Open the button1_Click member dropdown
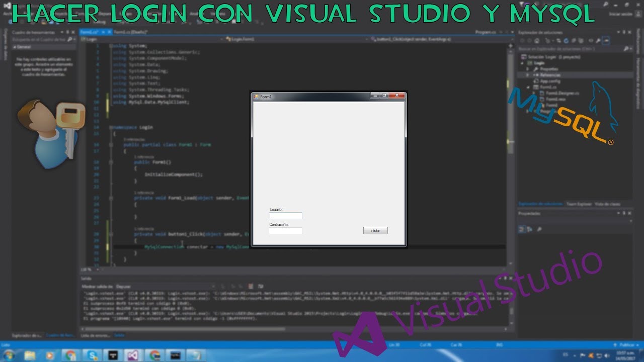 click(x=441, y=39)
